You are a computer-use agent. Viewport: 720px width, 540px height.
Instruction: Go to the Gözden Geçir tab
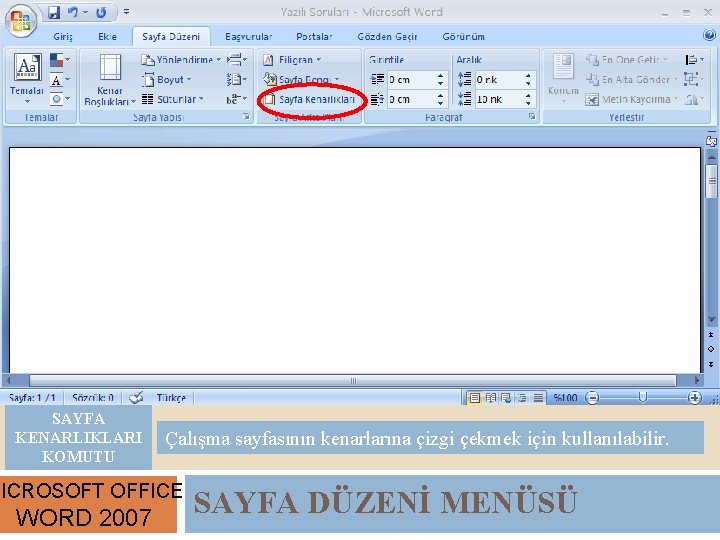387,37
